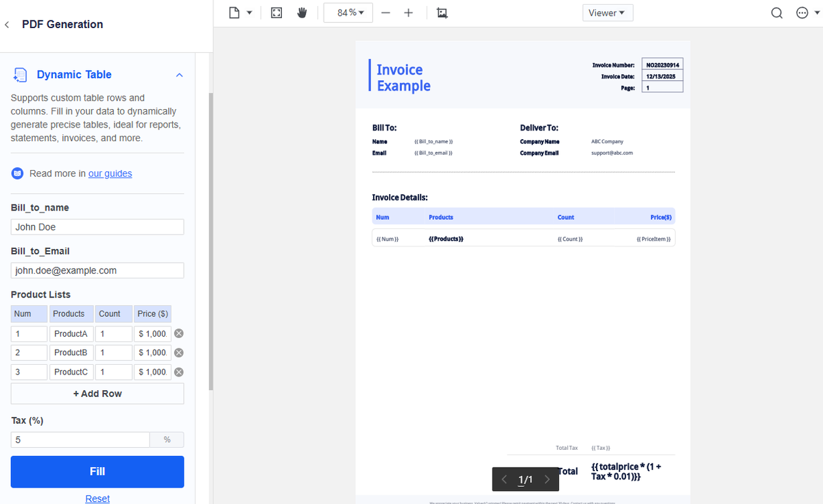Screen dimensions: 823x504
Task: Edit the Bill_to_Email field
Action: point(97,271)
